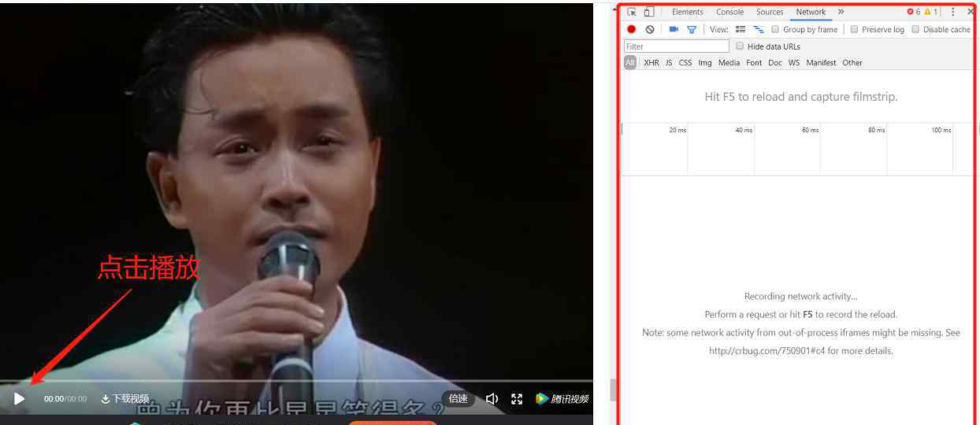Filter requests by Other
980x425 pixels.
coord(852,63)
